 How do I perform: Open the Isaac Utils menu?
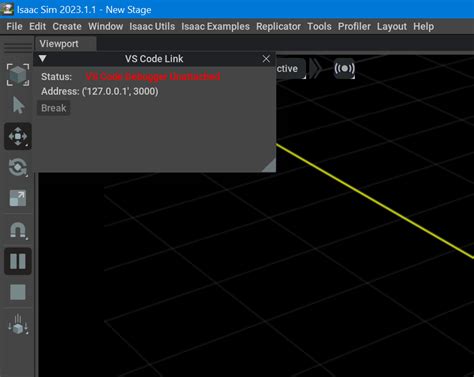(x=152, y=26)
